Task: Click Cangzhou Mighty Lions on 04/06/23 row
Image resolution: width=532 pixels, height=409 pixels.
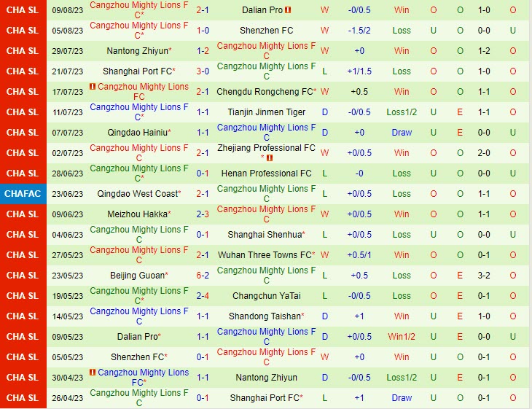Action: (x=139, y=235)
